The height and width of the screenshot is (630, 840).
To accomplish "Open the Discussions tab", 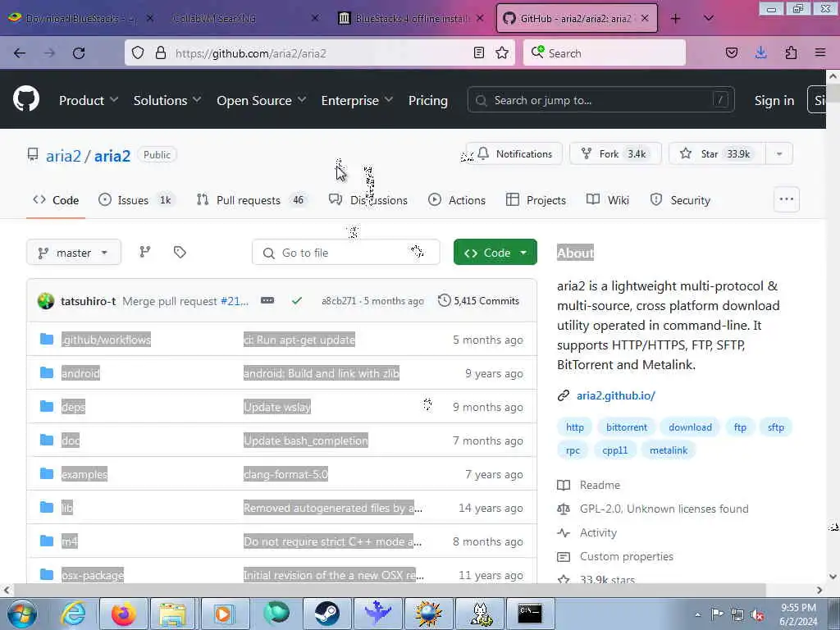I will 368,200.
